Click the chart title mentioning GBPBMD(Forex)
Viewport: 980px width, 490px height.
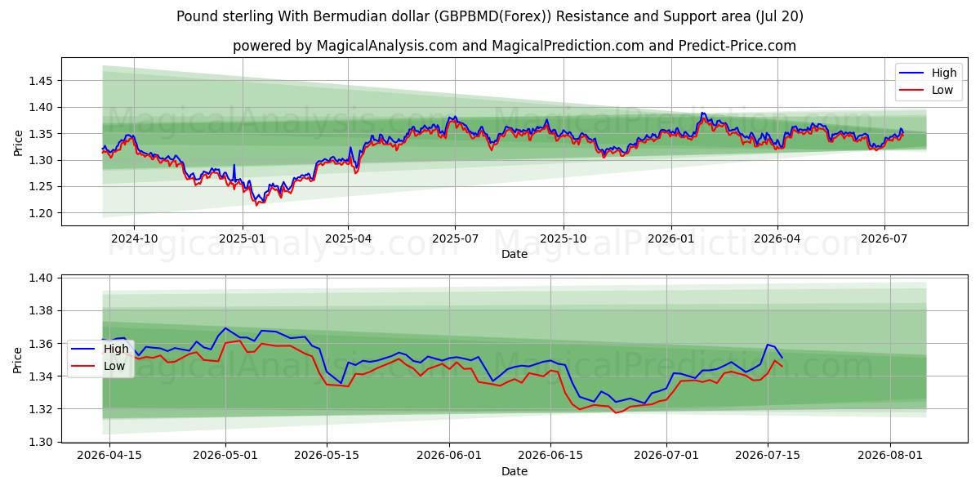click(490, 16)
